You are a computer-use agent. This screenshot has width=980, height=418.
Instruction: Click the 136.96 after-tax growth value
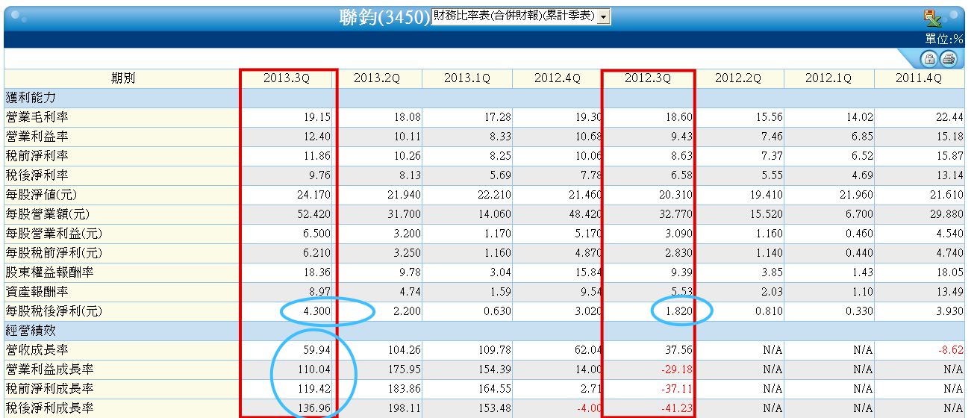[x=313, y=408]
